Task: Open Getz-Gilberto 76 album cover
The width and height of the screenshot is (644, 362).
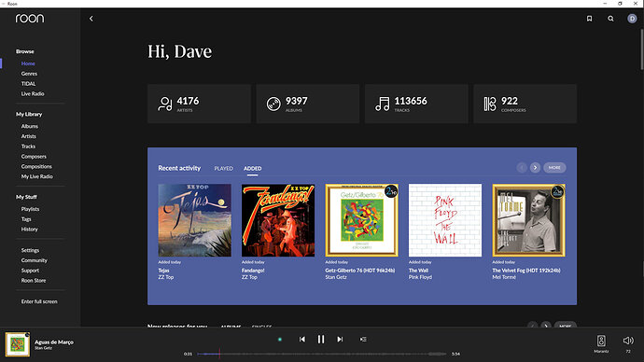Action: point(362,220)
